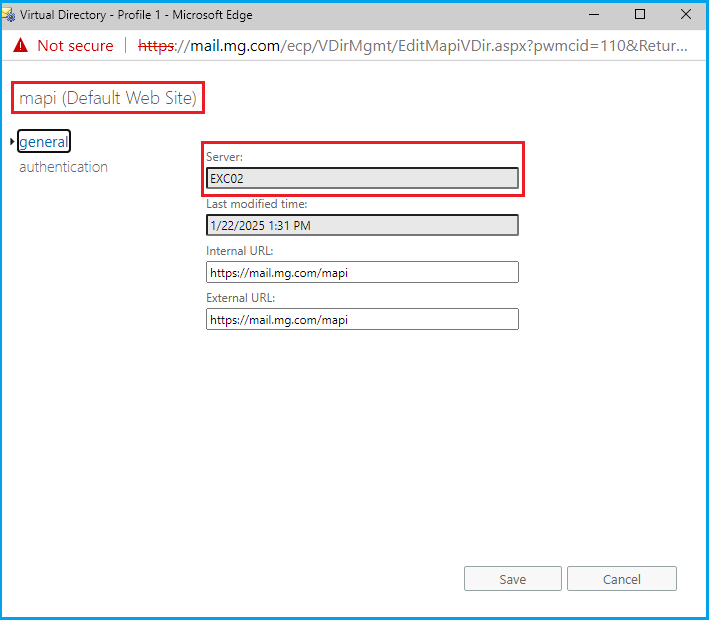Click the Server field showing EXC02
Screen dimensions: 709x621
pyautogui.click(x=362, y=178)
